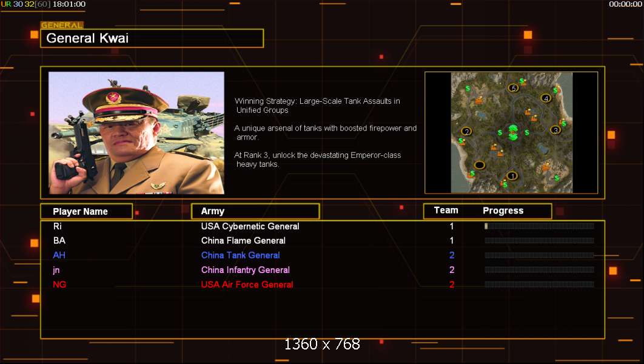Viewport: 644px width, 364px height.
Task: Click team number 2 in NG's row
Action: [452, 285]
